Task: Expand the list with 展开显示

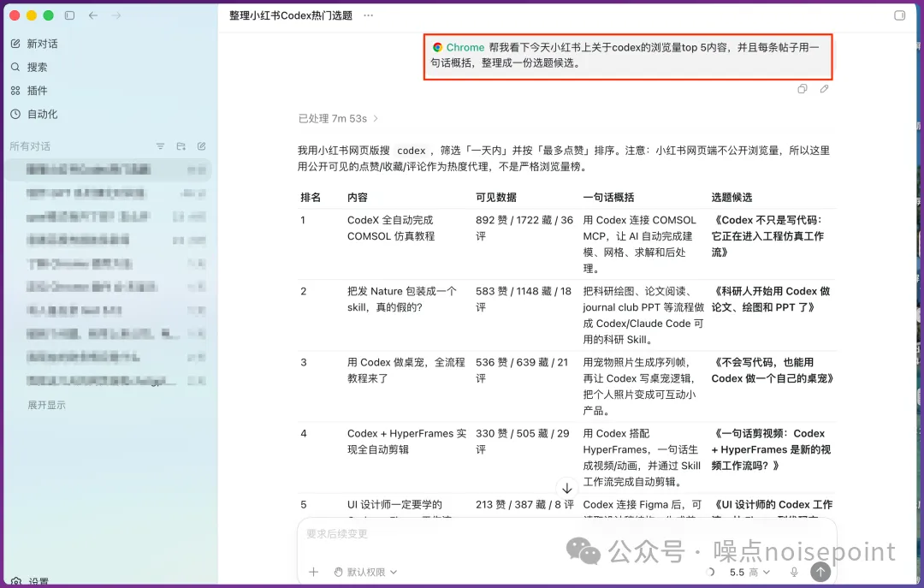Action: click(46, 405)
